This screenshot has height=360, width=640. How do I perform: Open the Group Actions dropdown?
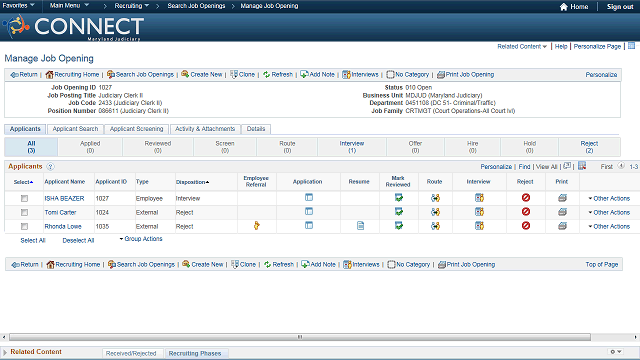pyautogui.click(x=141, y=239)
